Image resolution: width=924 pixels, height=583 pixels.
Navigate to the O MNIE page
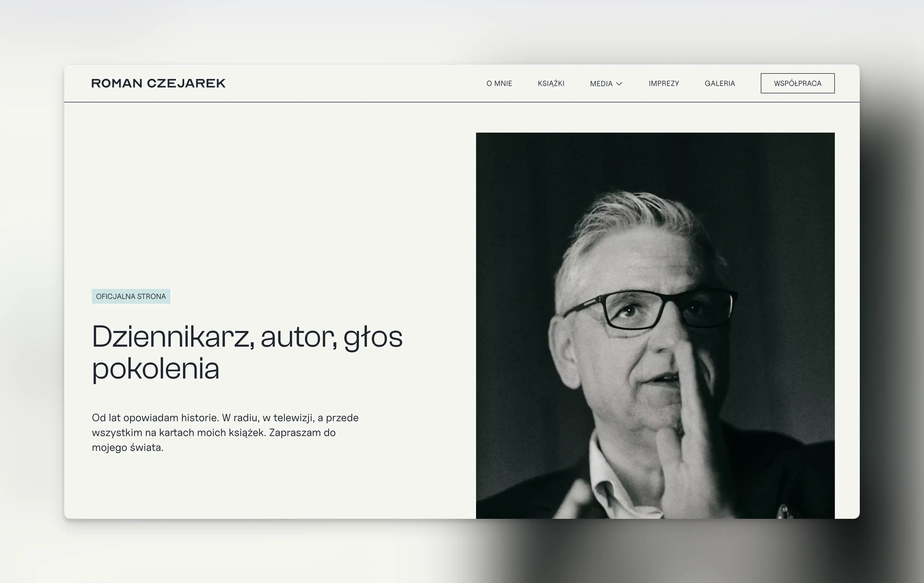tap(499, 83)
